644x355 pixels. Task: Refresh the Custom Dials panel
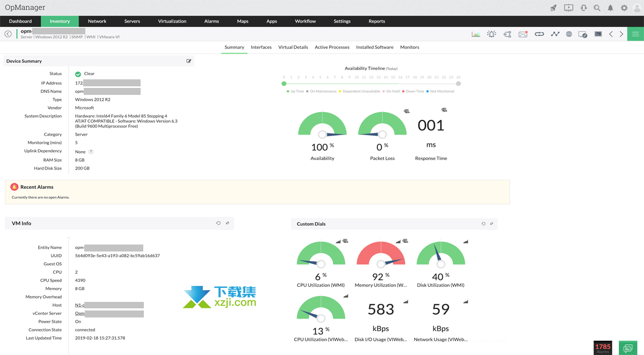(x=484, y=224)
